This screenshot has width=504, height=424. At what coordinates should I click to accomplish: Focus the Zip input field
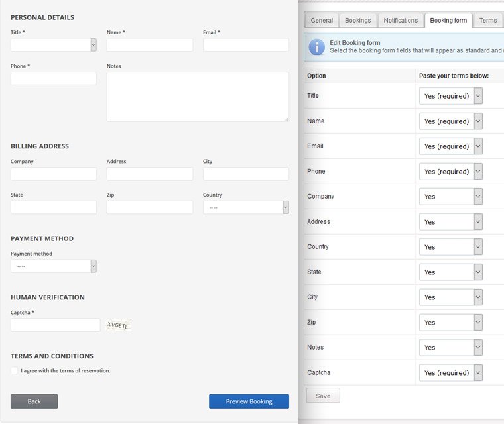tap(150, 207)
